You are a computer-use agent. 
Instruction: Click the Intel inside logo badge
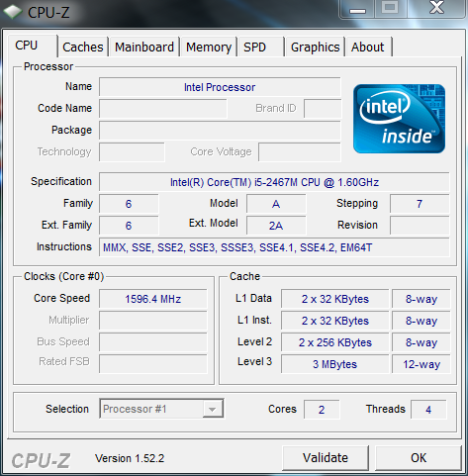[x=399, y=119]
